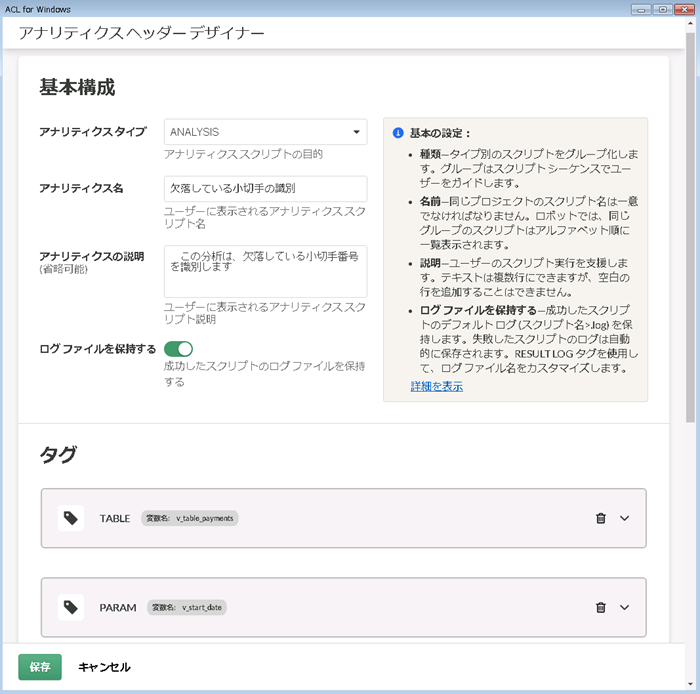Maximize the ACL for Windows window
The height and width of the screenshot is (694, 700).
click(662, 8)
